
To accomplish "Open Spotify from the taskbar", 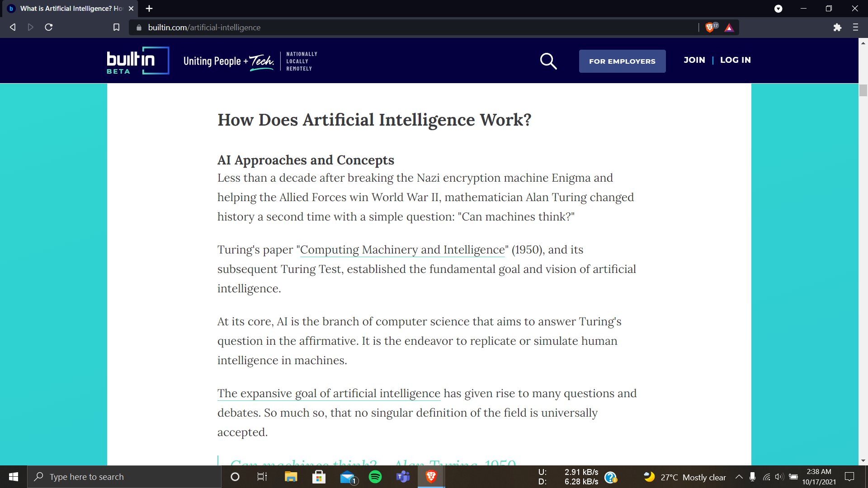I will (375, 477).
